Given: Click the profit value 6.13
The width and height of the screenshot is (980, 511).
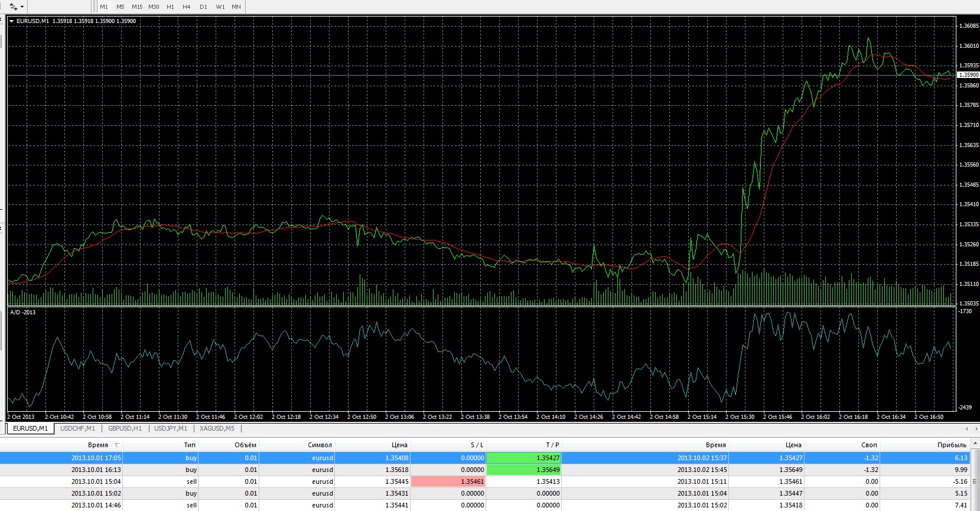Looking at the screenshot, I should tap(961, 458).
